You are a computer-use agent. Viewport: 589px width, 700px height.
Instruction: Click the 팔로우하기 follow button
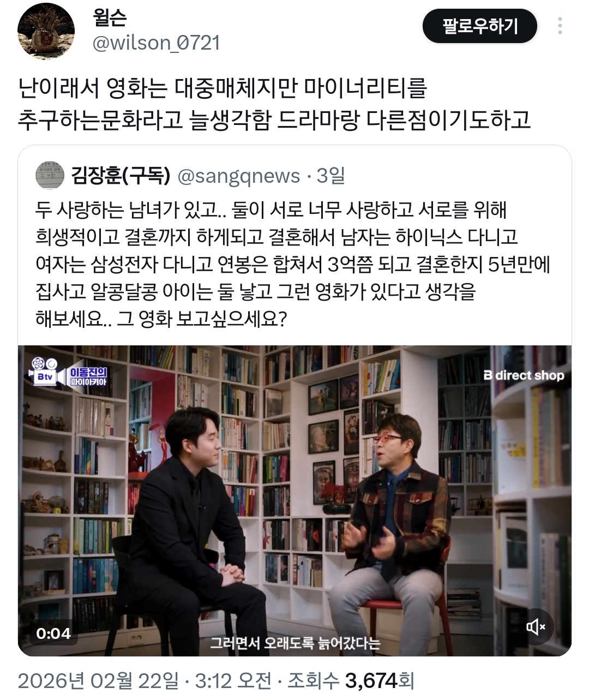(480, 26)
